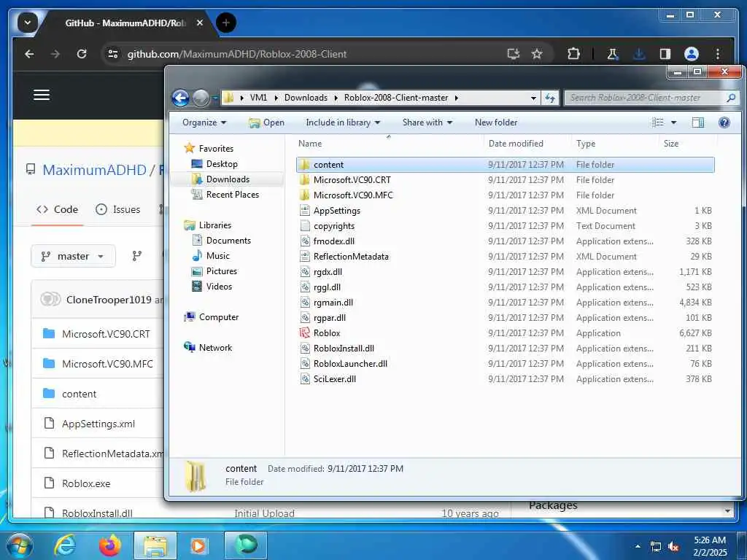The height and width of the screenshot is (560, 747).
Task: Open new Chrome tab plus button
Action: tap(226, 23)
